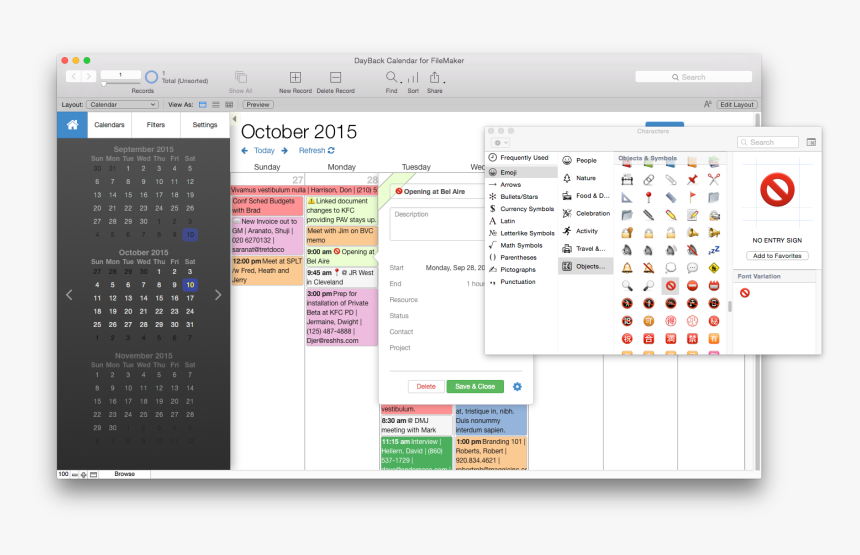Click the Characters window Search field
Viewport: 860px width, 555px height.
point(768,143)
